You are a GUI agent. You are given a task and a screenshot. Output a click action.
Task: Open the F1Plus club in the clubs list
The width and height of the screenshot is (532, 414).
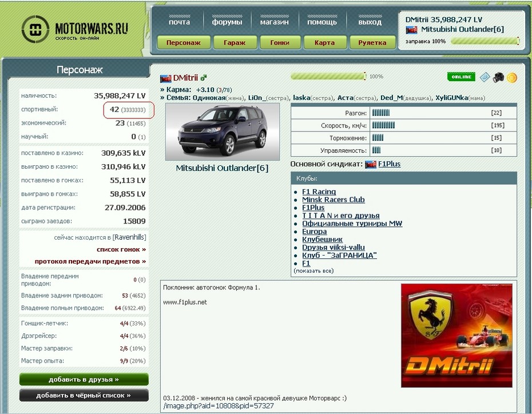(x=313, y=208)
